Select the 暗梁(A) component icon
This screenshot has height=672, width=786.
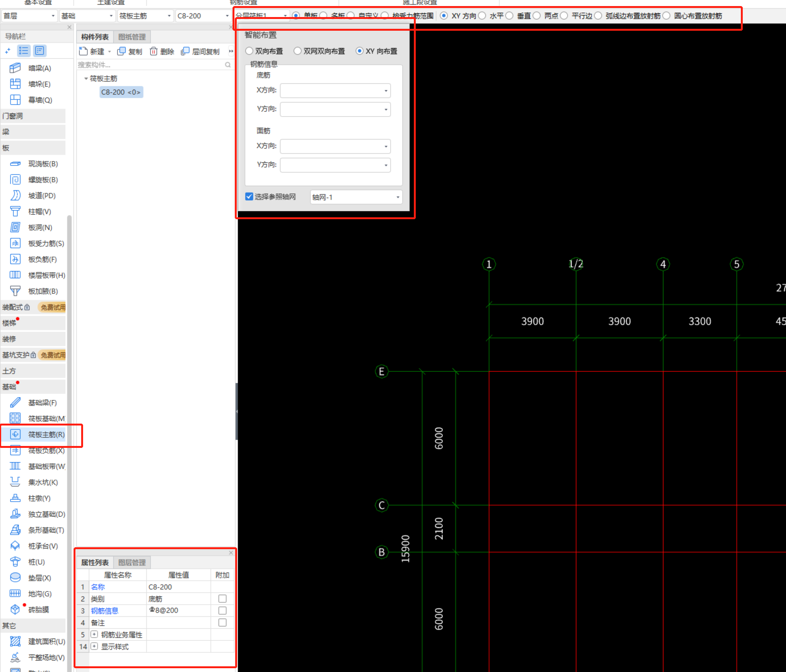[15, 68]
